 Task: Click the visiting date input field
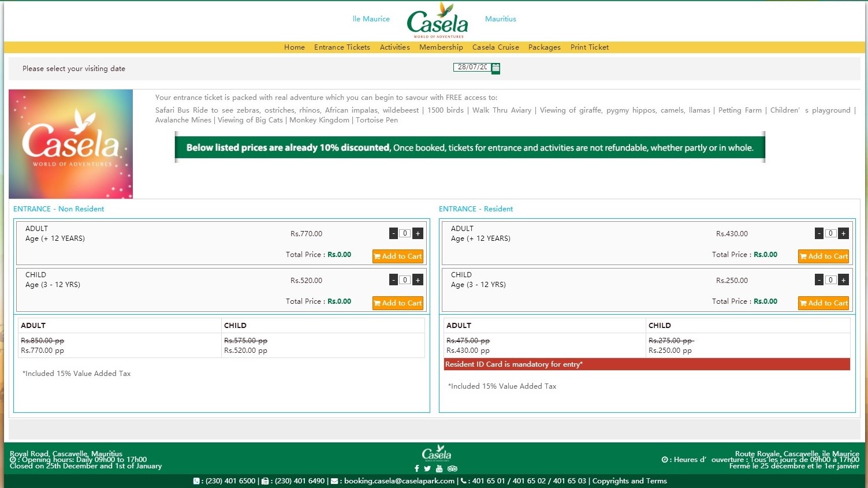pyautogui.click(x=472, y=67)
